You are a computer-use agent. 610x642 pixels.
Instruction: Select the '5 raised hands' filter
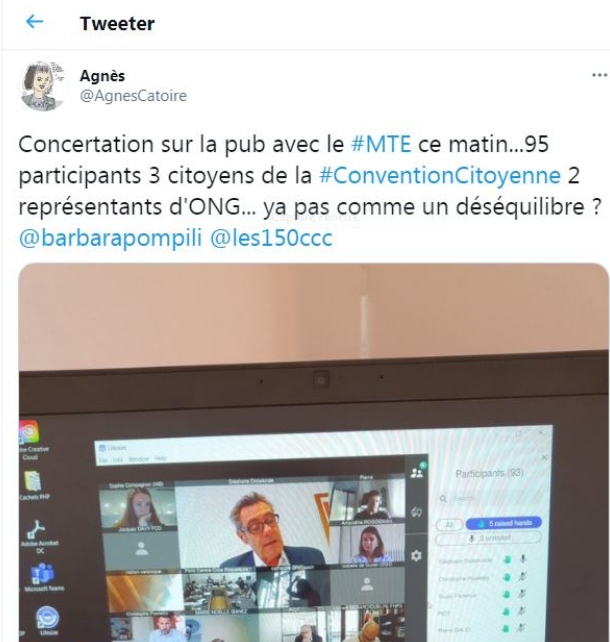(x=504, y=523)
